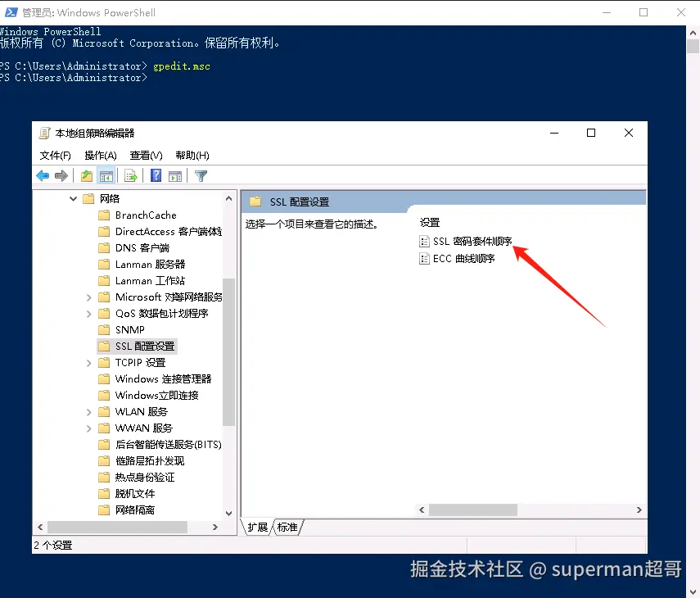Expand the WLAN 服务 tree node
Viewport: 700px width, 598px height.
[88, 411]
